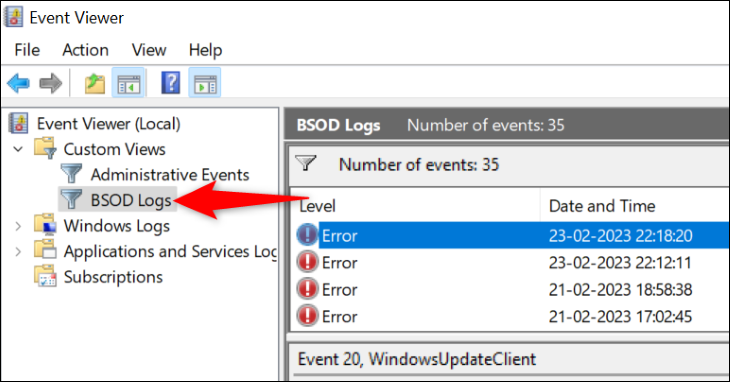This screenshot has width=730, height=382.
Task: Select Applications and Services Logs tree item
Action: 170,252
